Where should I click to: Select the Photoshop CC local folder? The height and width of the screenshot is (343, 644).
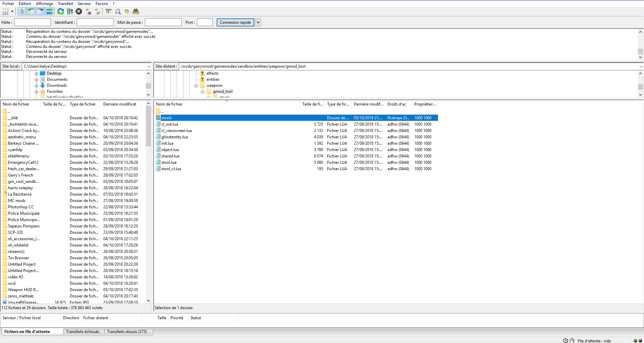(21, 207)
